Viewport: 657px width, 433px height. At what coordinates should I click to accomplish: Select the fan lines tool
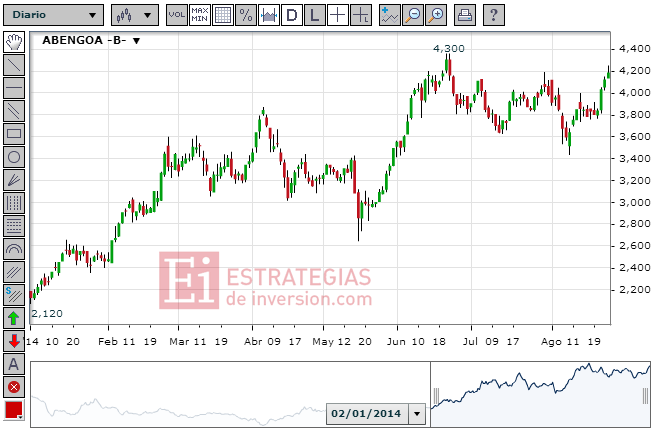point(14,180)
